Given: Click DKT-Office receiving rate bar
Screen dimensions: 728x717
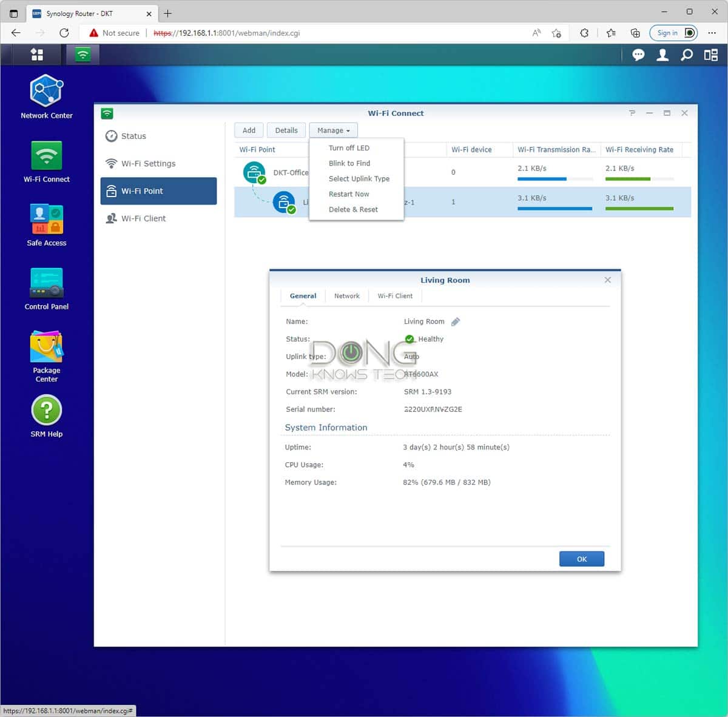Looking at the screenshot, I should (639, 179).
